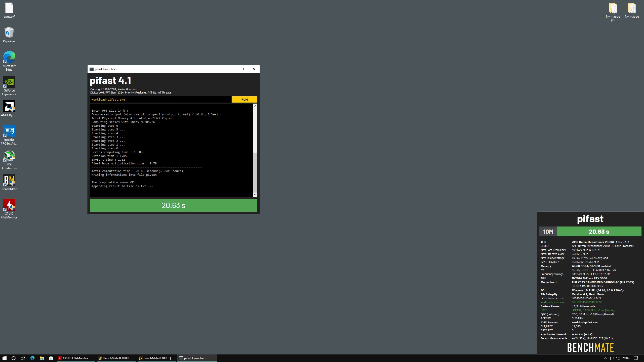Click the 'pifast 4.1' heading
This screenshot has height=362, width=644.
pos(110,81)
